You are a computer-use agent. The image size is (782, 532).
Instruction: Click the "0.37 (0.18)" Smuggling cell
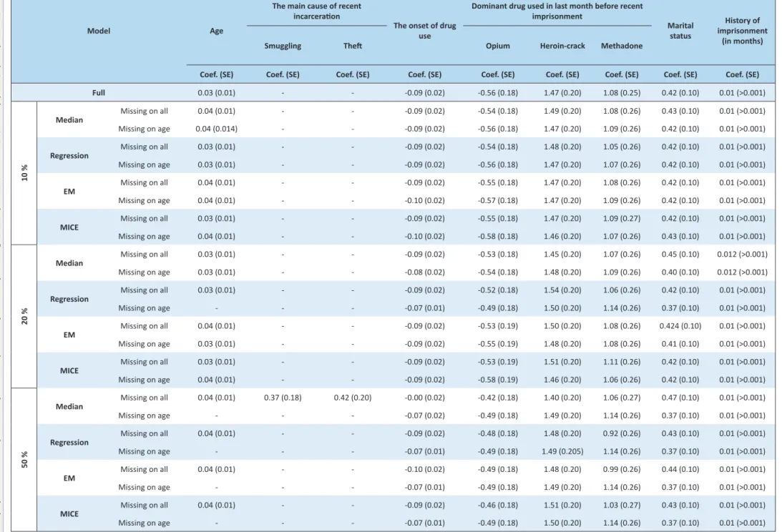[x=283, y=398]
